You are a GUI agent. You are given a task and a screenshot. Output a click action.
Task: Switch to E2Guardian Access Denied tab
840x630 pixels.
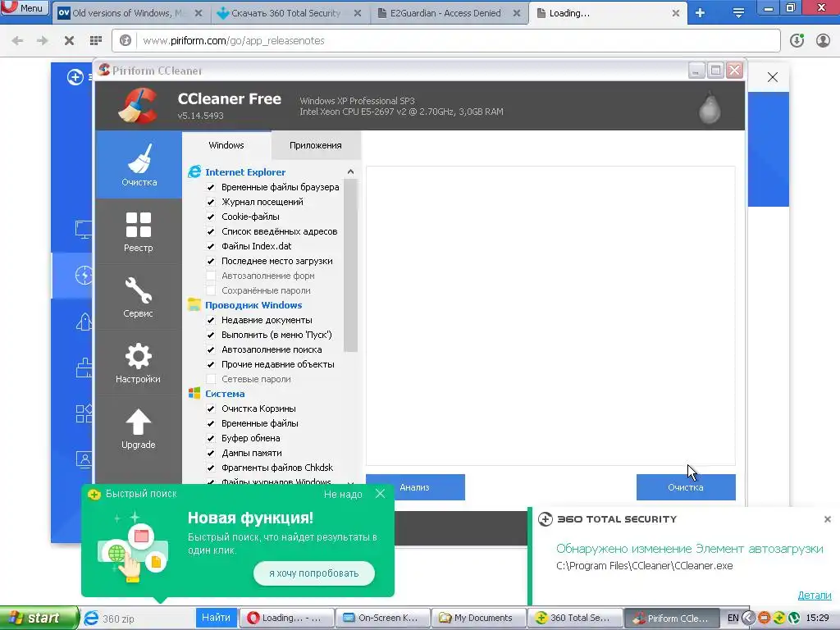445,13
